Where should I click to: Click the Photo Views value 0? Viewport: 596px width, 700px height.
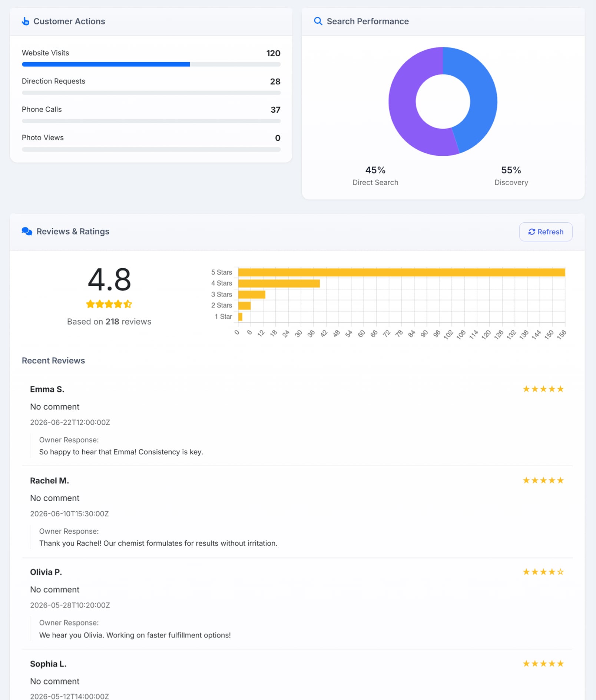point(278,138)
